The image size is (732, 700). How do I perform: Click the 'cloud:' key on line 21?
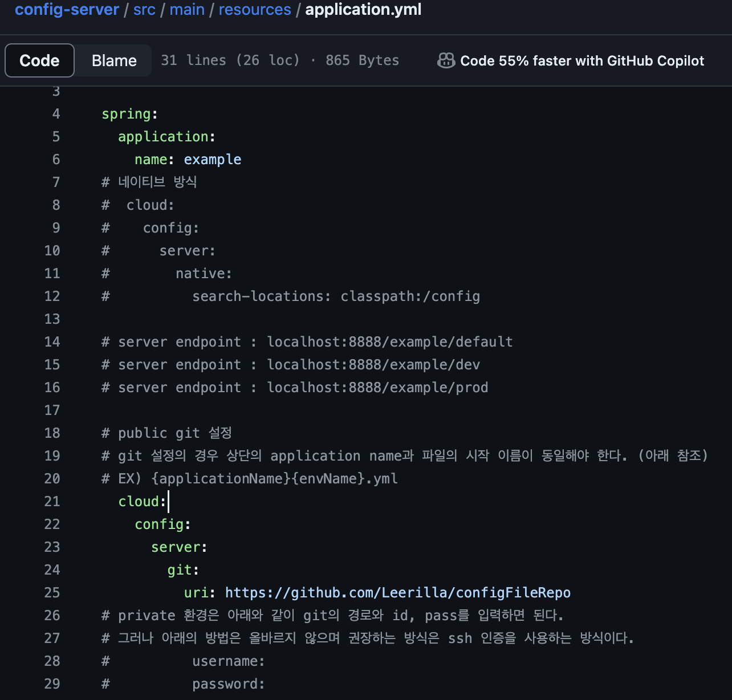[142, 502]
